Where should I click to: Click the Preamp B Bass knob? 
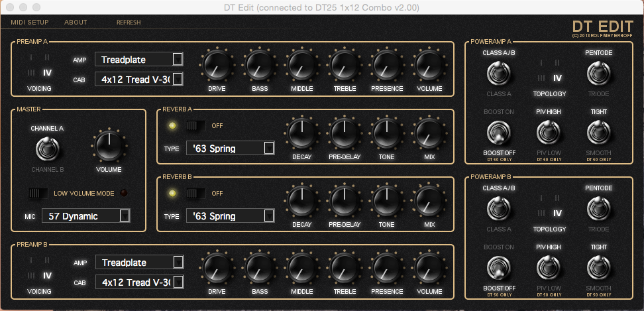point(260,269)
